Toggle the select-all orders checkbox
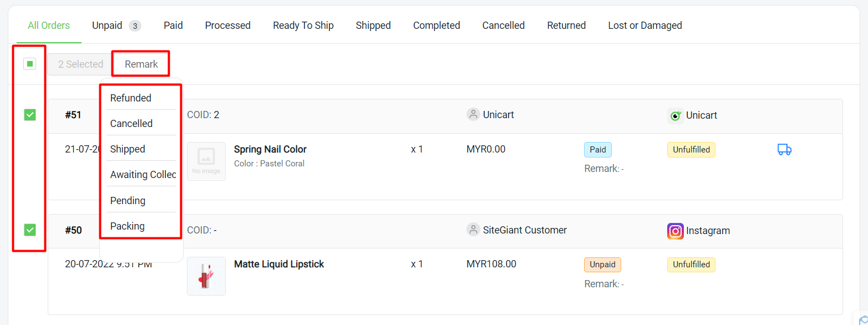This screenshot has width=868, height=325. click(29, 64)
